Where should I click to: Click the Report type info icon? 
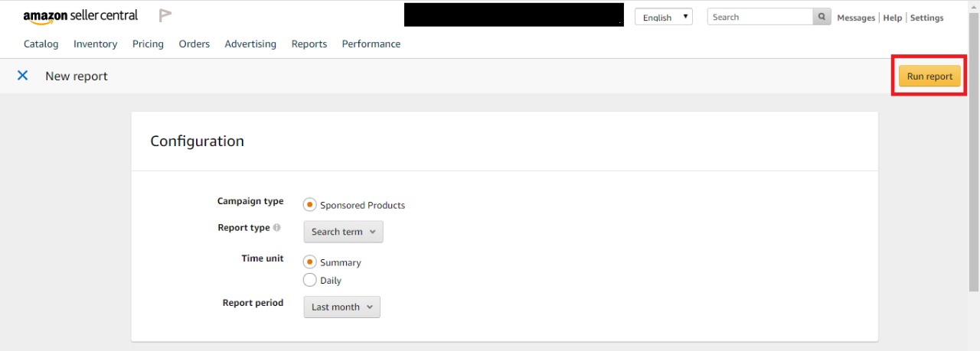coord(277,228)
